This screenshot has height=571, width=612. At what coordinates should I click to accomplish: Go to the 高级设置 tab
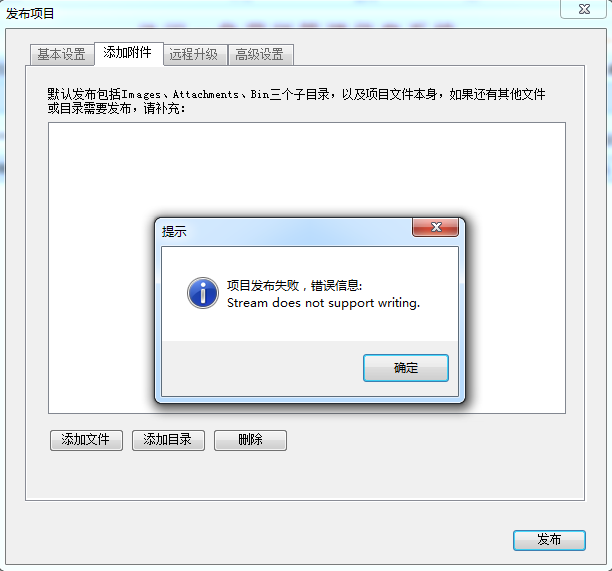(x=260, y=54)
